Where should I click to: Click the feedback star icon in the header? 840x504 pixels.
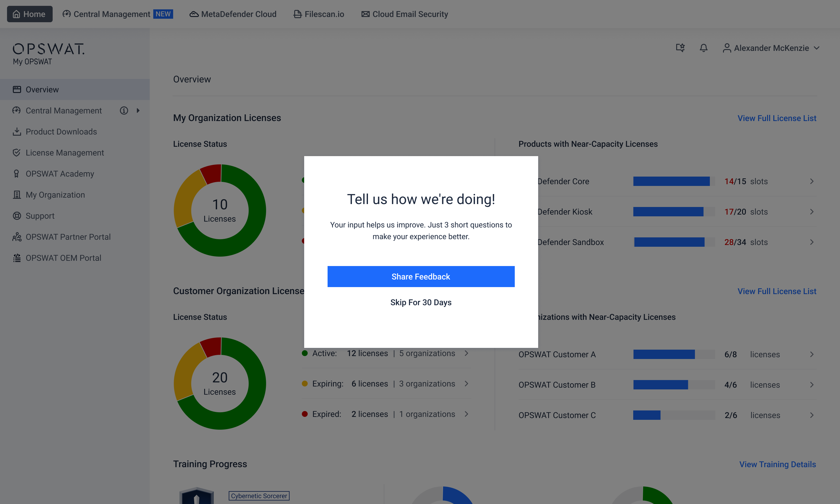pos(680,48)
